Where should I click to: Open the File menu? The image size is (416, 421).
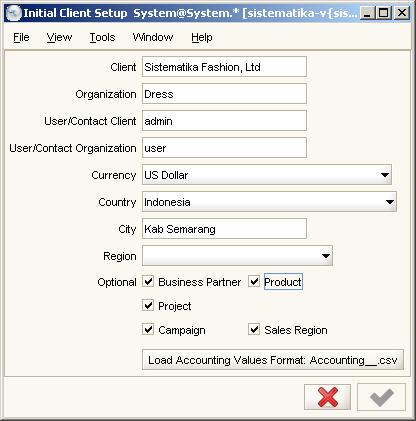pos(21,37)
